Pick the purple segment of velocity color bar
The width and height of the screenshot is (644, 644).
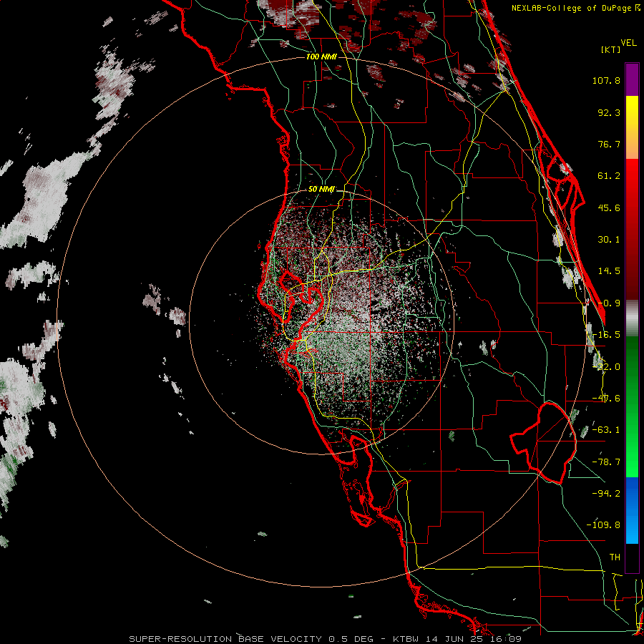[x=632, y=79]
